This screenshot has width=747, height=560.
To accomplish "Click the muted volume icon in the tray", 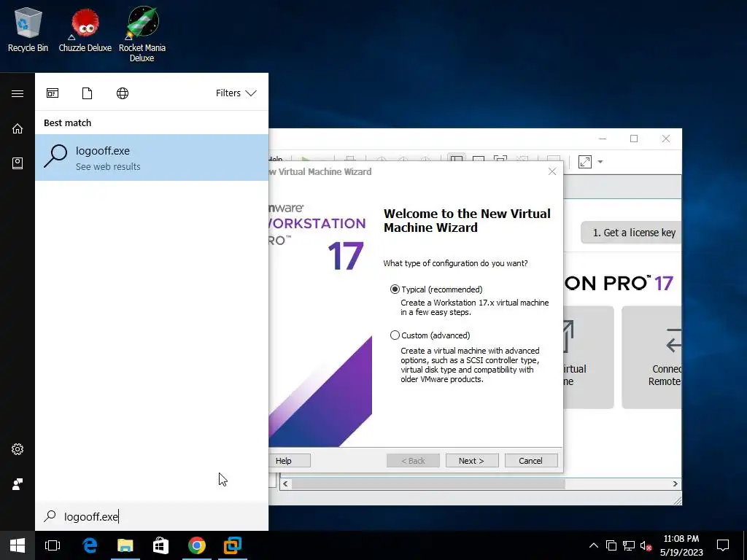I will pyautogui.click(x=646, y=545).
